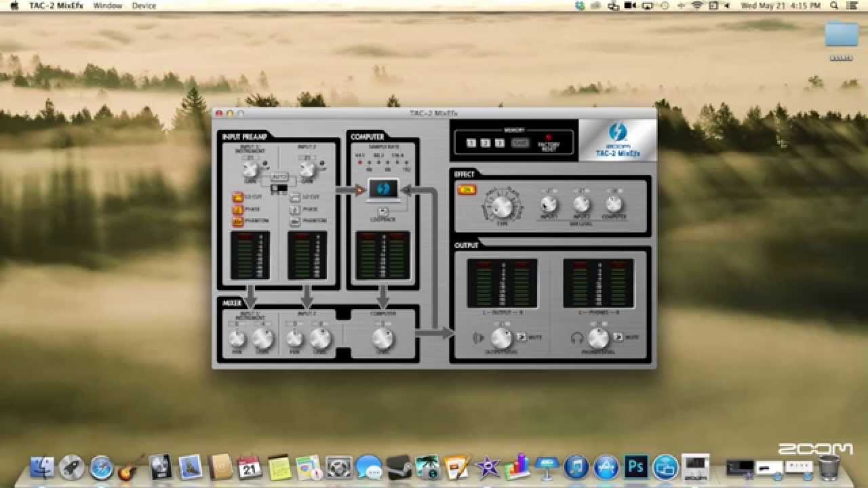Turn off the EFFECT ON button
Image resolution: width=868 pixels, height=488 pixels.
(x=467, y=190)
